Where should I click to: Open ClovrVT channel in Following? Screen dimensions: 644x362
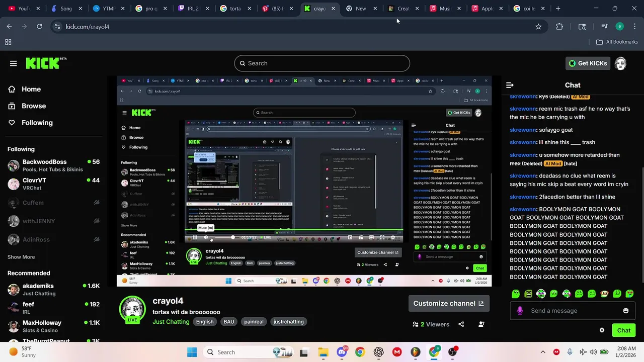[x=53, y=184]
